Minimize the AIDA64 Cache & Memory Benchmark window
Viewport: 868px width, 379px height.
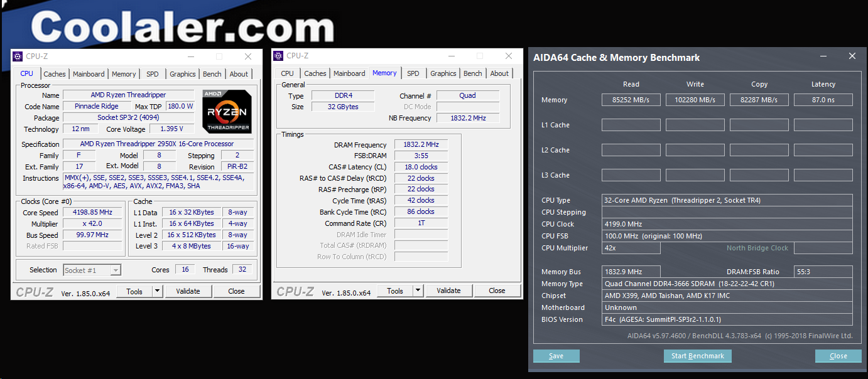[x=823, y=56]
